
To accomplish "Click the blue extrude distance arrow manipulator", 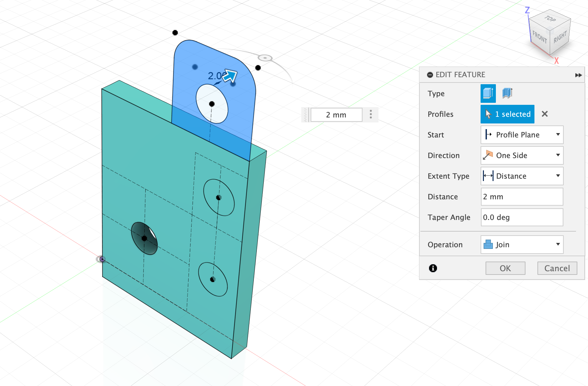I will coord(230,76).
